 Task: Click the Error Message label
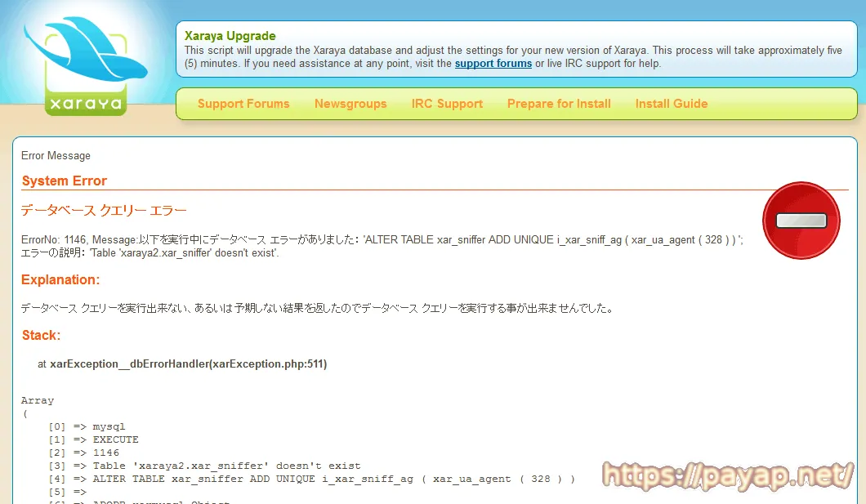pos(56,156)
